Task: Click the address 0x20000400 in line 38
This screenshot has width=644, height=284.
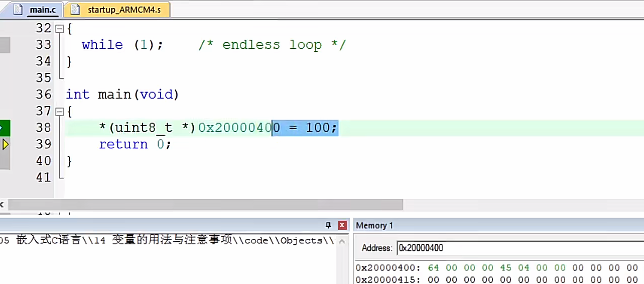Action: pyautogui.click(x=239, y=128)
